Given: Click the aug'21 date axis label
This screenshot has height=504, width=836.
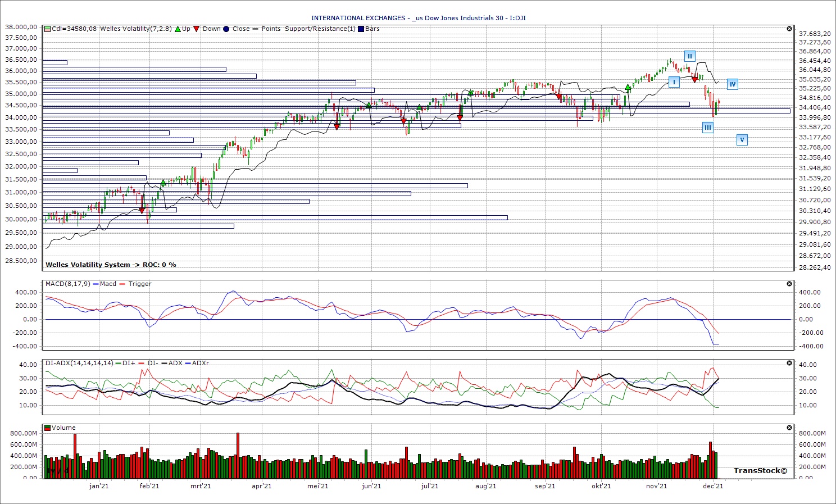Looking at the screenshot, I should click(x=486, y=486).
